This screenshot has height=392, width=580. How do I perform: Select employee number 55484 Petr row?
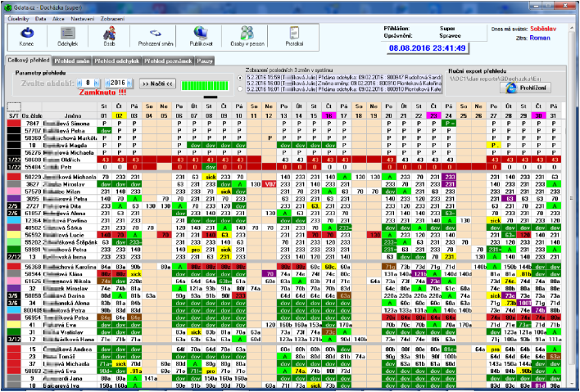284,167
